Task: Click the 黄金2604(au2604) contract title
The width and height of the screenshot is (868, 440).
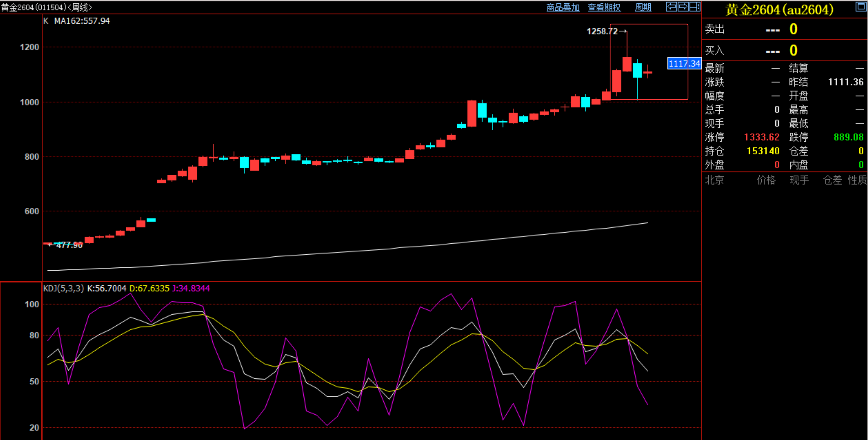Action: 779,10
